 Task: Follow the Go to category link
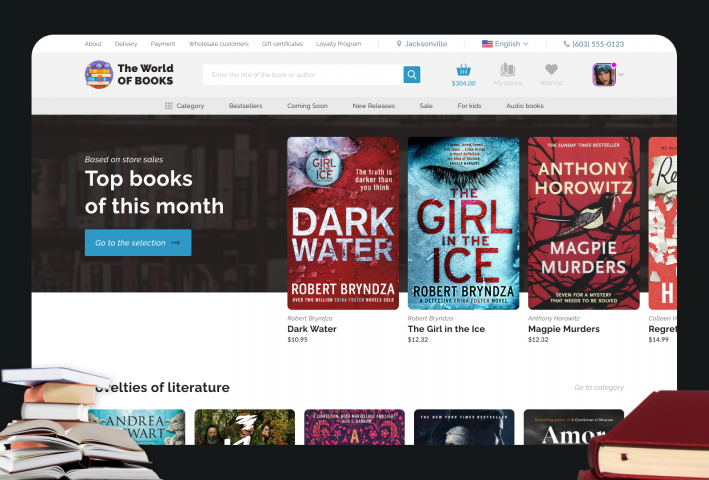click(x=599, y=387)
